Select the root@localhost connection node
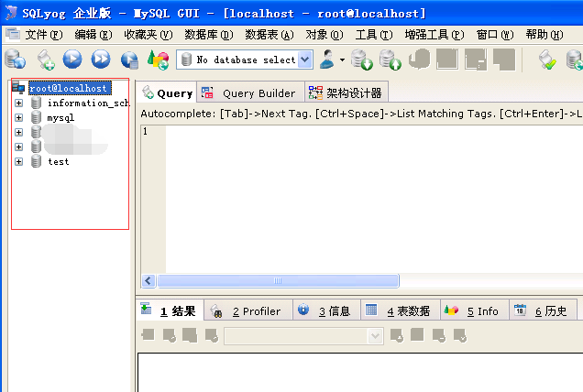This screenshot has height=392, width=583. coord(70,88)
